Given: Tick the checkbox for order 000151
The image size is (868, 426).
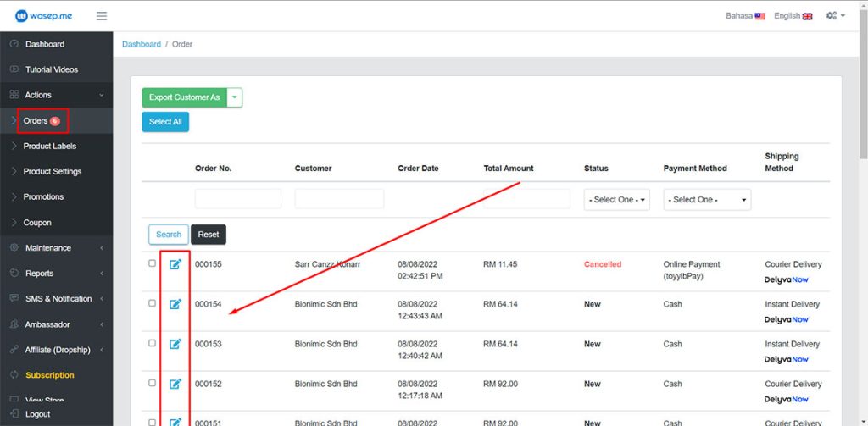Looking at the screenshot, I should [153, 423].
